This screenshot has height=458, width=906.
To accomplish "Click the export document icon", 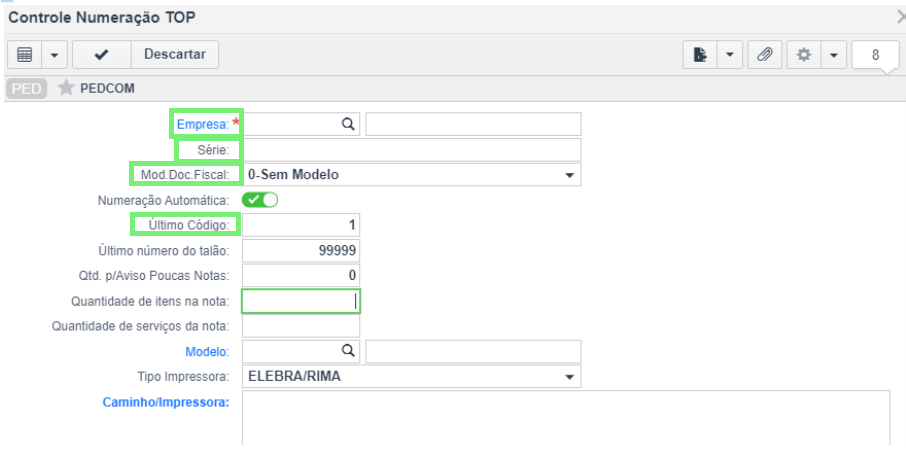I will point(700,55).
